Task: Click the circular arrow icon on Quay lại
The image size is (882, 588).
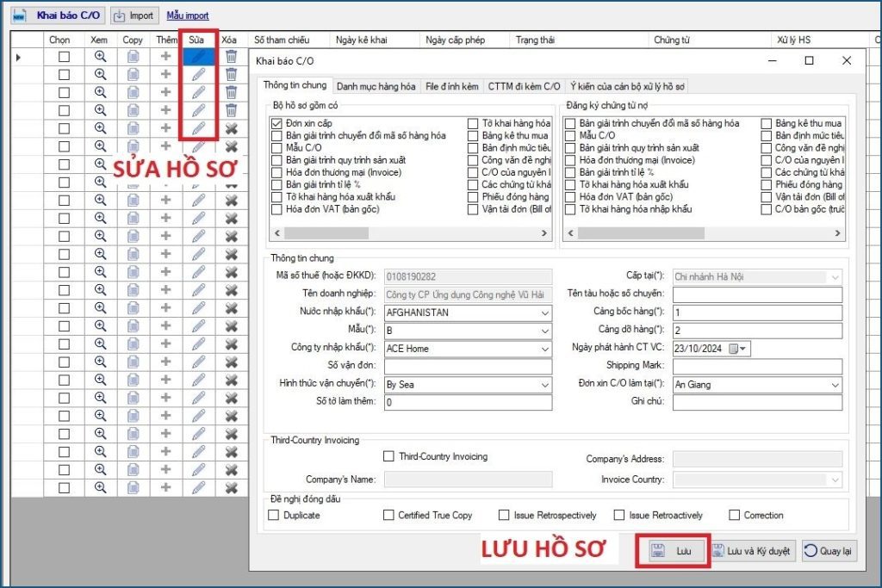Action: point(810,551)
